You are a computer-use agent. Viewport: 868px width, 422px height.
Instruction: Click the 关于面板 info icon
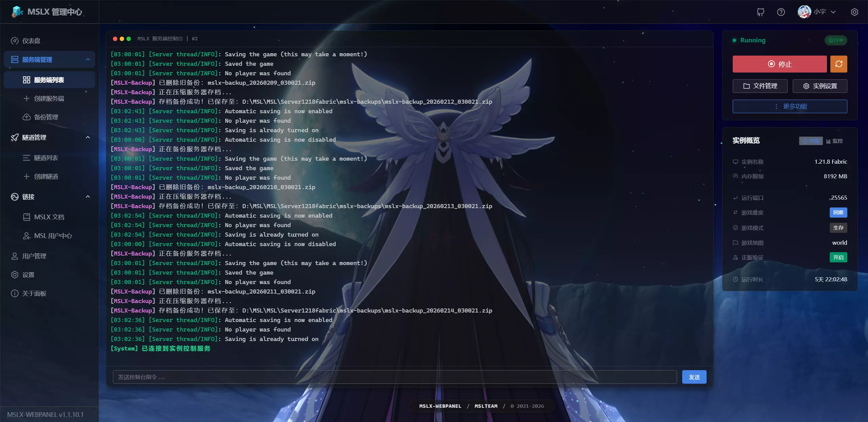point(15,294)
